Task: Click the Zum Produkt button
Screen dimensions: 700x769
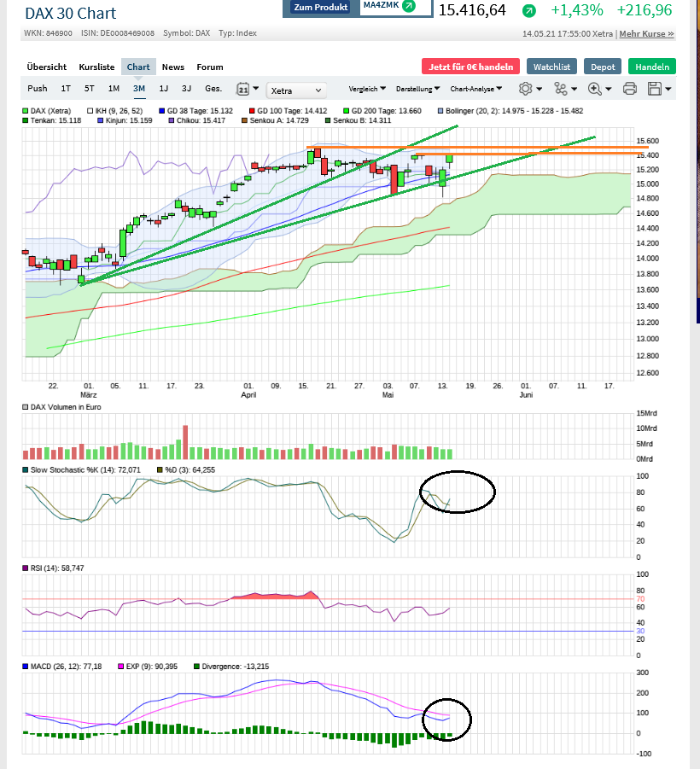Action: click(x=320, y=7)
